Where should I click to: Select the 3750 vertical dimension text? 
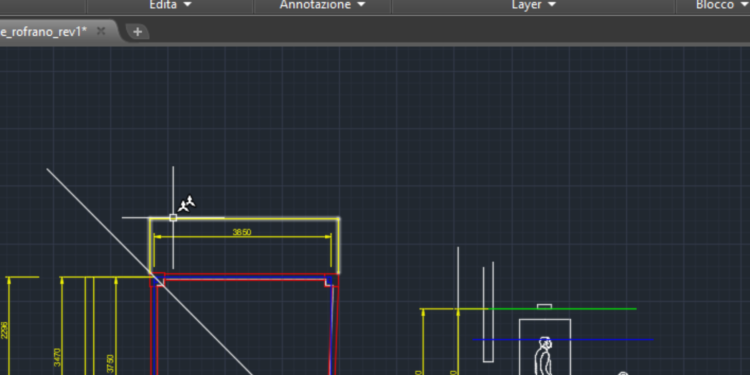[x=110, y=364]
